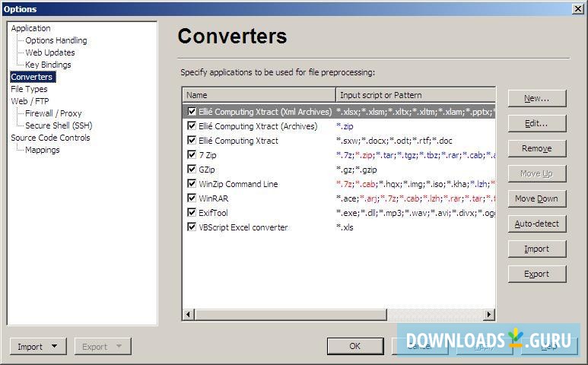Toggle checkbox for Ellié Computing Xtract (*.sxw row)
The height and width of the screenshot is (365, 588).
[x=192, y=140]
